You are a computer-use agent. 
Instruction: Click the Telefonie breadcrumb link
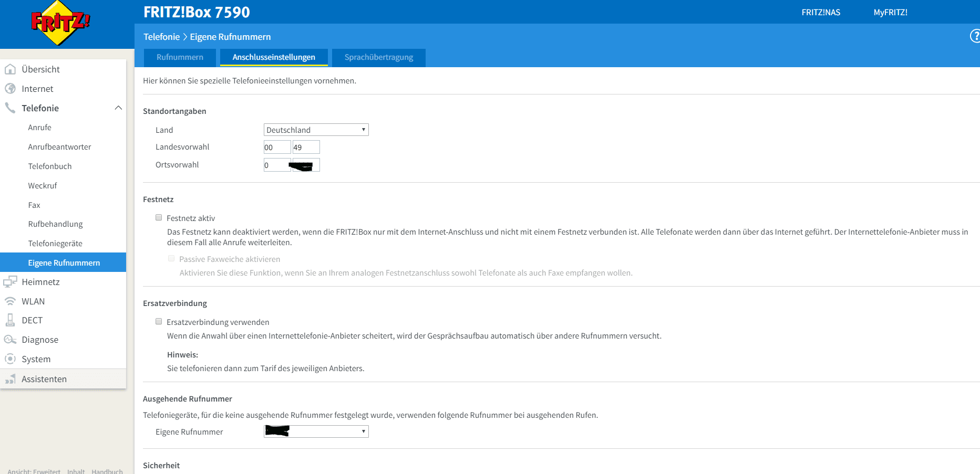coord(162,37)
